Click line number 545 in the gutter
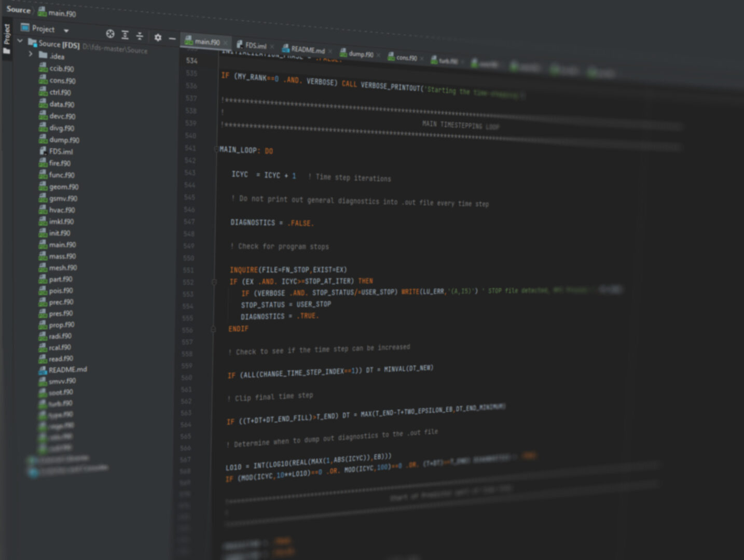Screen dimensions: 744x560 [189, 198]
